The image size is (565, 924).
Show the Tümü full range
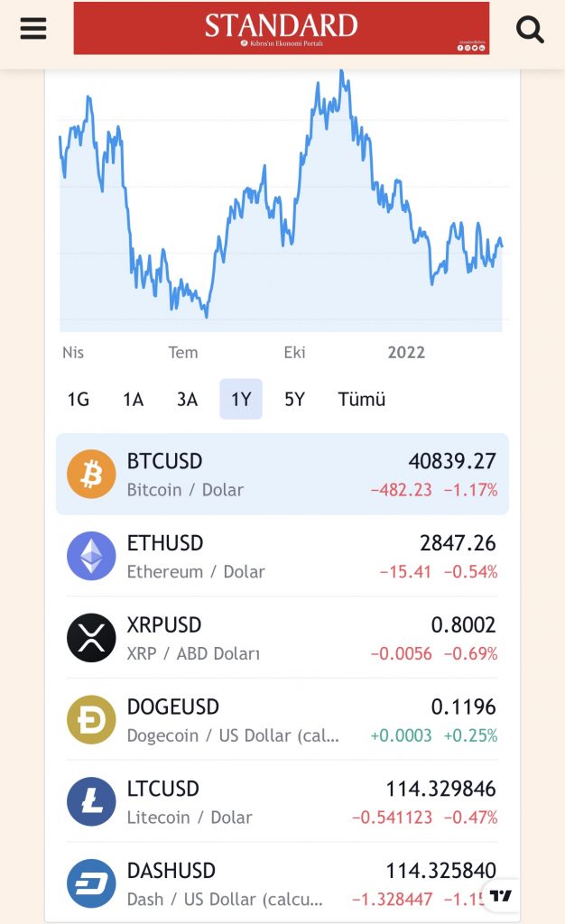[361, 399]
